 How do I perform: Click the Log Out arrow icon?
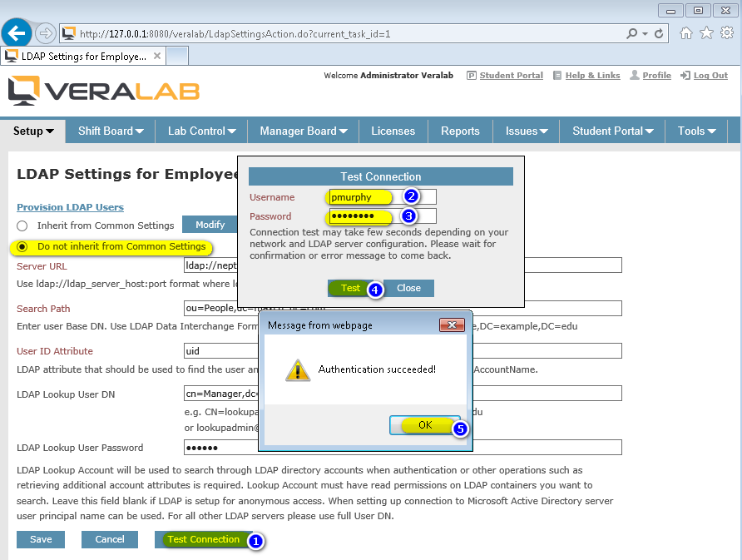685,75
